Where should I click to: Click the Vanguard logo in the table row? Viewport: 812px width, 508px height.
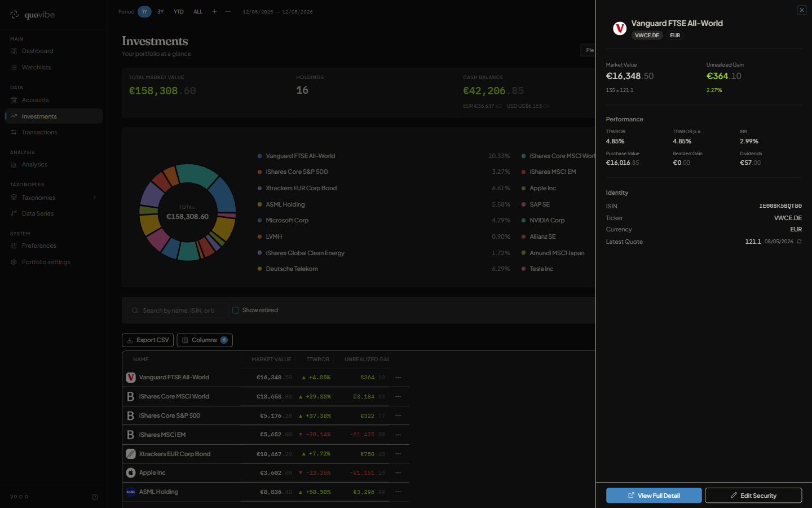coord(131,378)
